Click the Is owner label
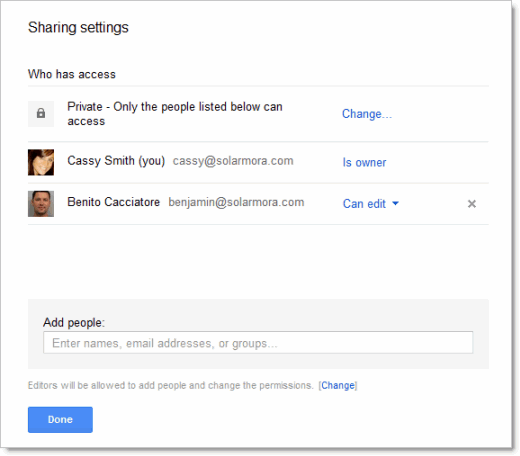The width and height of the screenshot is (520, 456). [x=364, y=162]
